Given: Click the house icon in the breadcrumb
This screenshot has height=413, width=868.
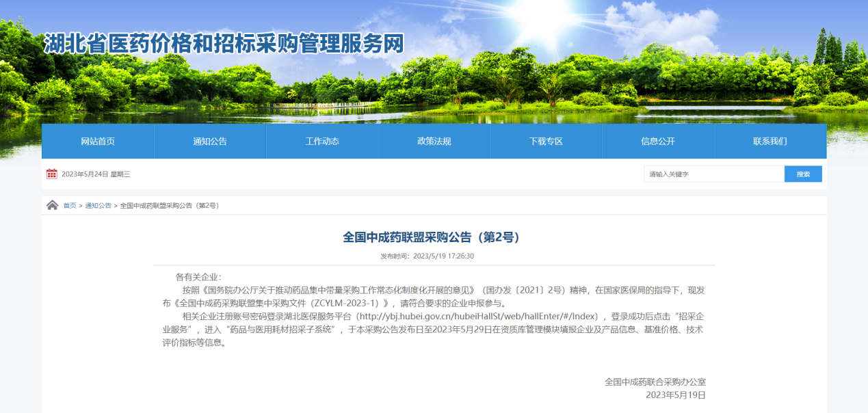Looking at the screenshot, I should [x=52, y=205].
